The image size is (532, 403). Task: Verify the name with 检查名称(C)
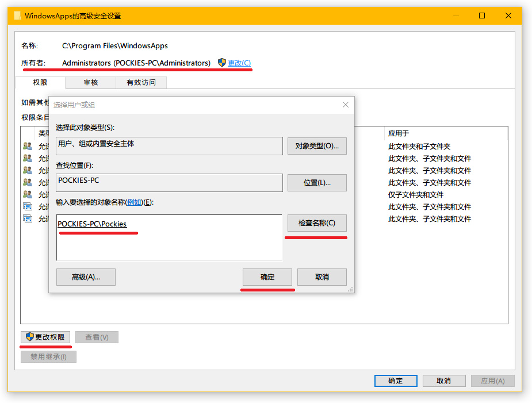tap(317, 223)
